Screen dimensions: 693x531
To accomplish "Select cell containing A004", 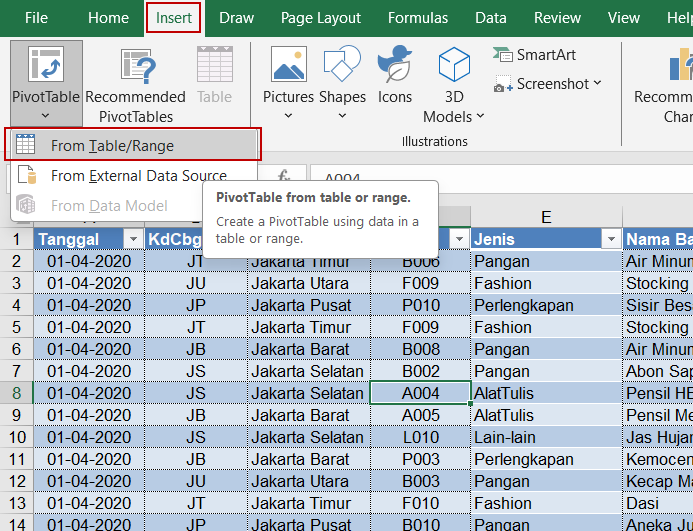I will point(420,393).
